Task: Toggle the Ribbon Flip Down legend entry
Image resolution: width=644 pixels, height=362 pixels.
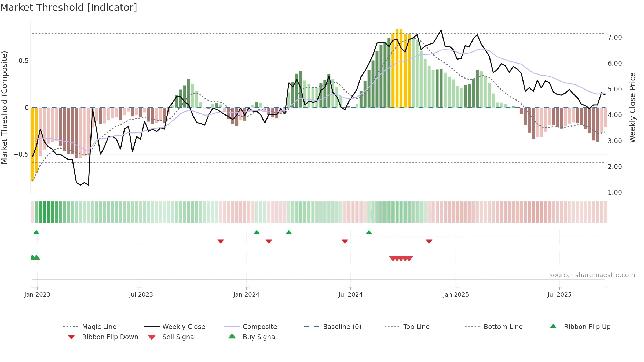Action: [x=103, y=337]
